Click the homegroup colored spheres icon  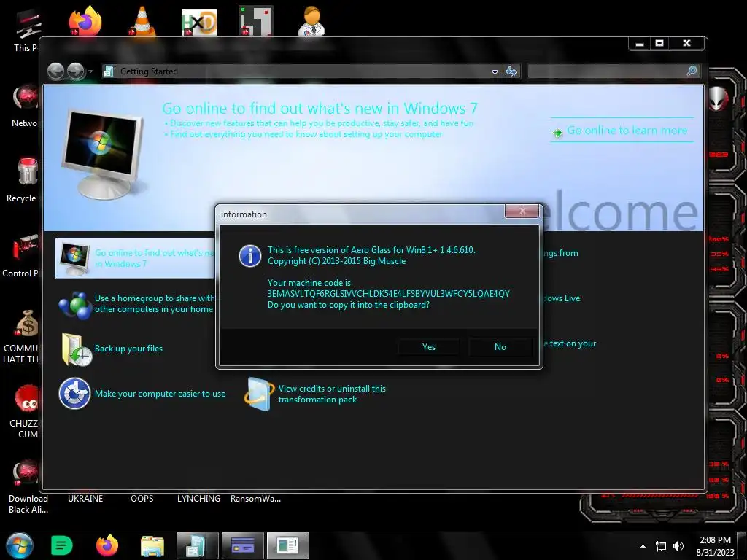[x=75, y=305]
